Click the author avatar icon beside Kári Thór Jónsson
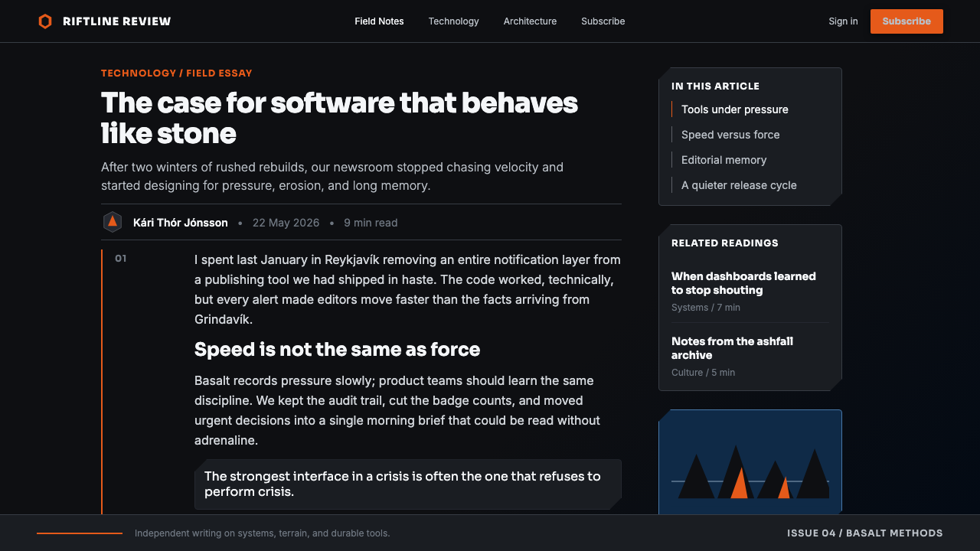This screenshot has width=980, height=551. pyautogui.click(x=113, y=222)
